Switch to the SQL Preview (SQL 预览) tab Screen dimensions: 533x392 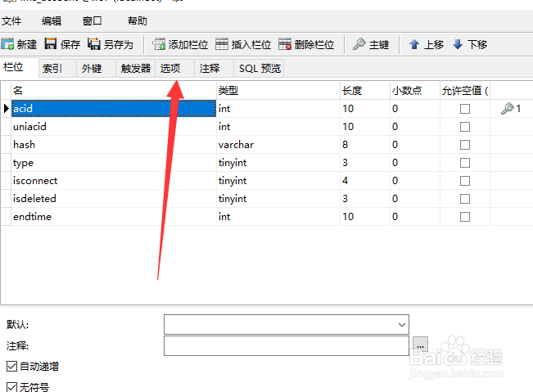tap(260, 68)
